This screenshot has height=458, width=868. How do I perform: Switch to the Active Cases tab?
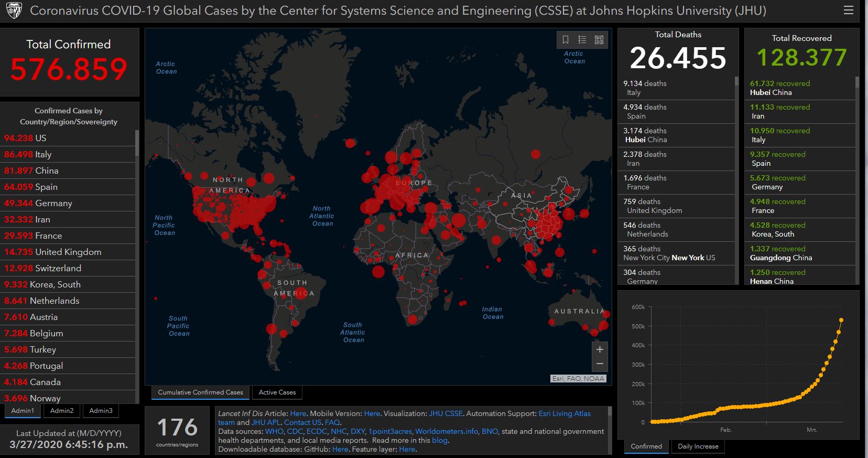[277, 392]
